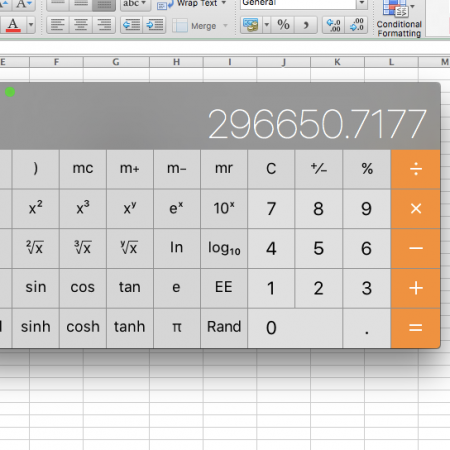Click the mr memory recall key
Image resolution: width=450 pixels, height=450 pixels.
(224, 169)
